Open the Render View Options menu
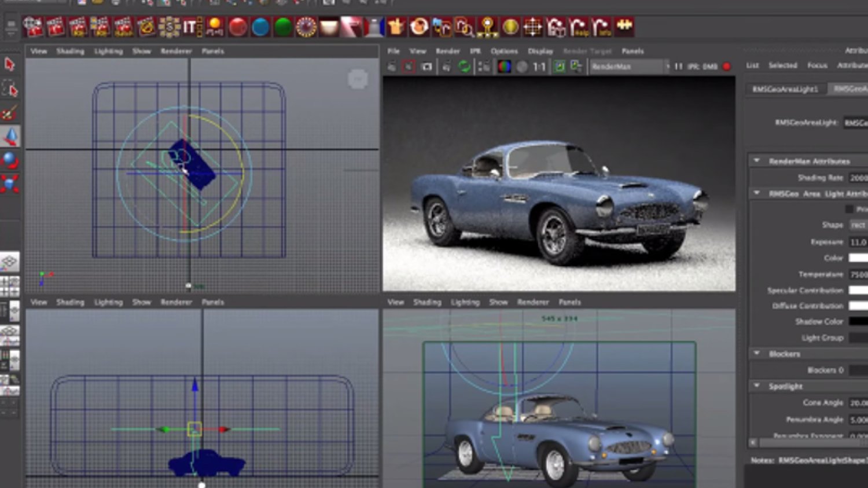This screenshot has width=868, height=488. coord(504,51)
